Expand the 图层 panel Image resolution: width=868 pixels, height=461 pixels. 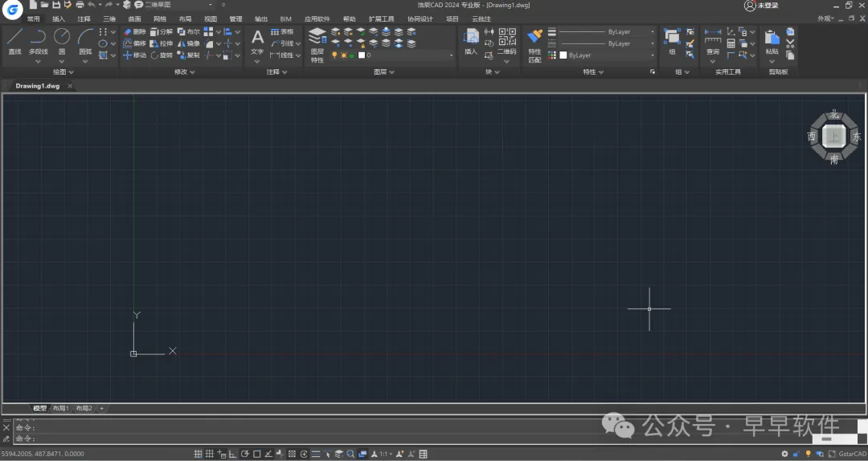click(x=383, y=72)
